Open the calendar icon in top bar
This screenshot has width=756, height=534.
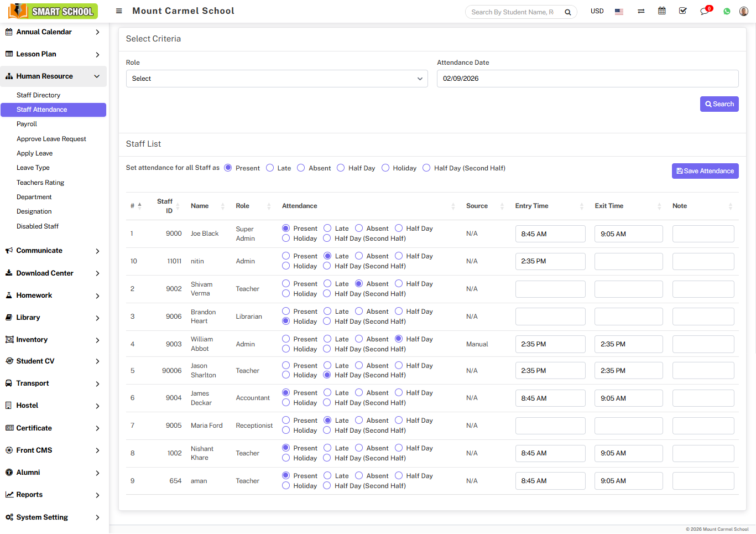coord(661,11)
